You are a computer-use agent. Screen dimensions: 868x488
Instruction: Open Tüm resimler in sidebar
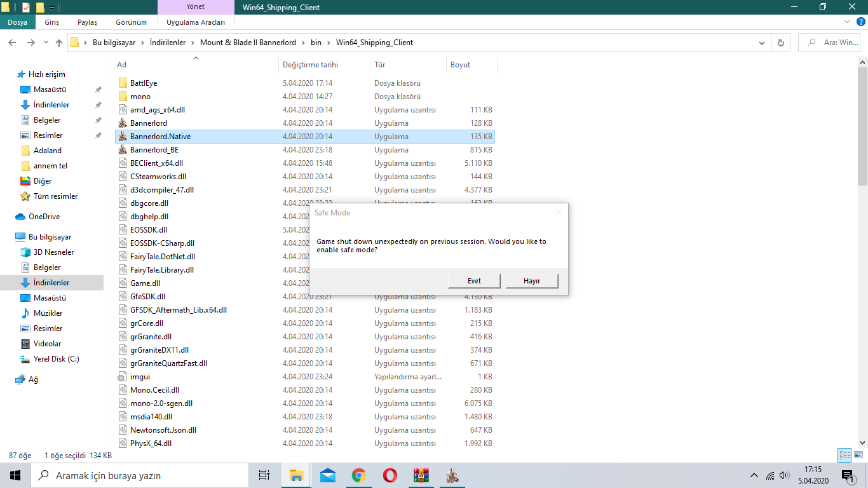pos(55,196)
